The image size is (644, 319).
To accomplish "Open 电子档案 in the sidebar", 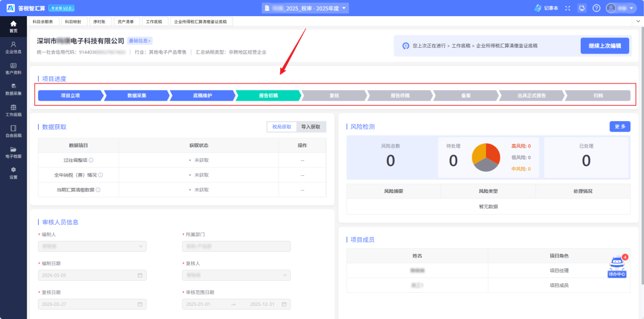I will point(13,152).
